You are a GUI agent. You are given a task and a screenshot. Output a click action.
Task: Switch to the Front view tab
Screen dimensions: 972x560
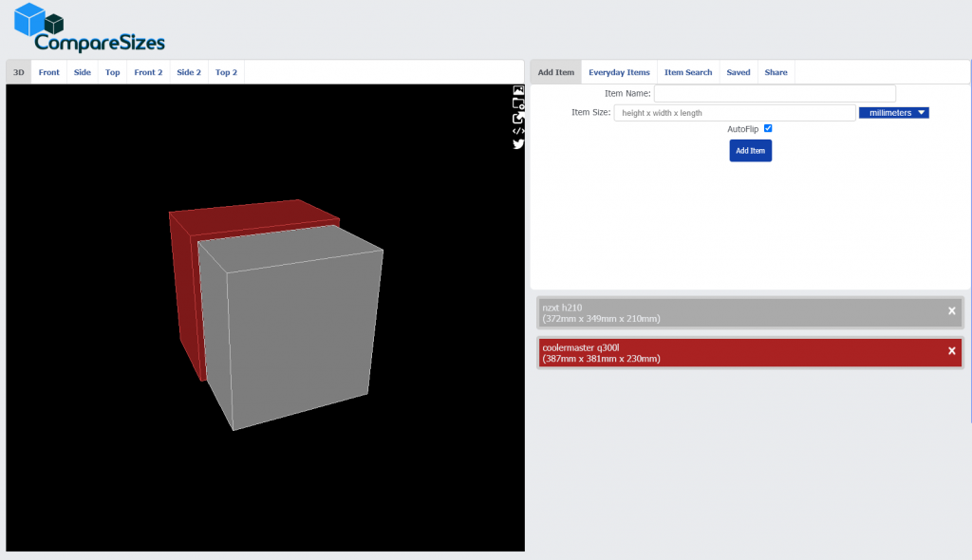pos(49,72)
